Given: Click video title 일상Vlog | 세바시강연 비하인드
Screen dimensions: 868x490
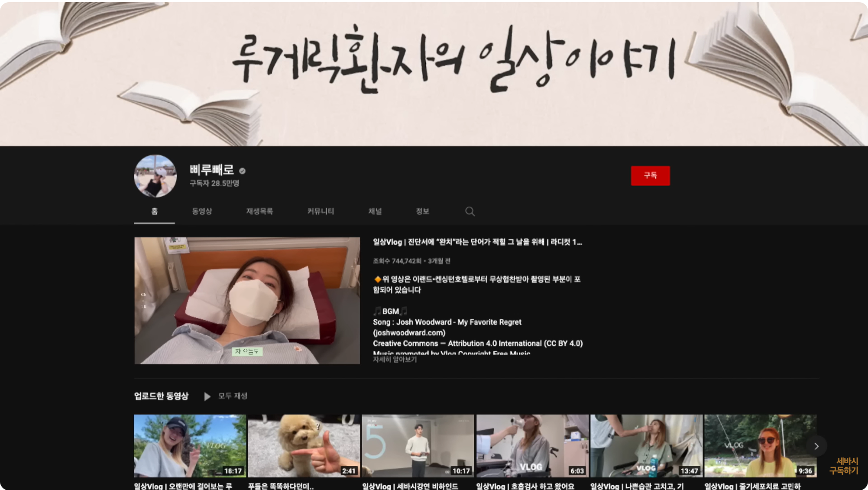Looking at the screenshot, I should pyautogui.click(x=410, y=486).
